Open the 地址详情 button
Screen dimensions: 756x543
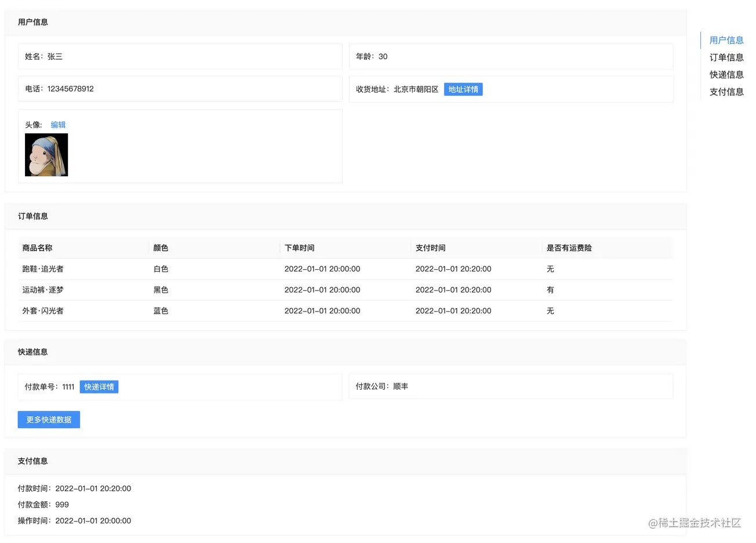(463, 89)
